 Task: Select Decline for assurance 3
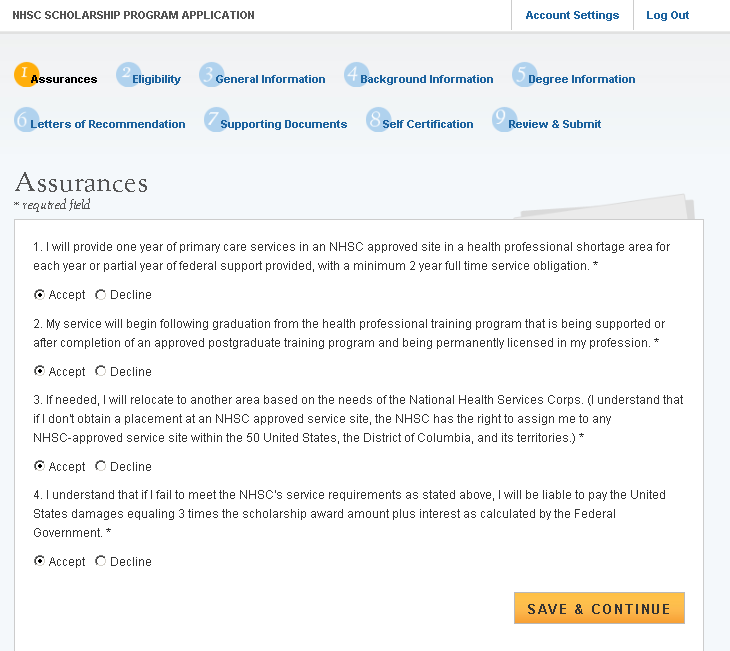click(x=101, y=466)
